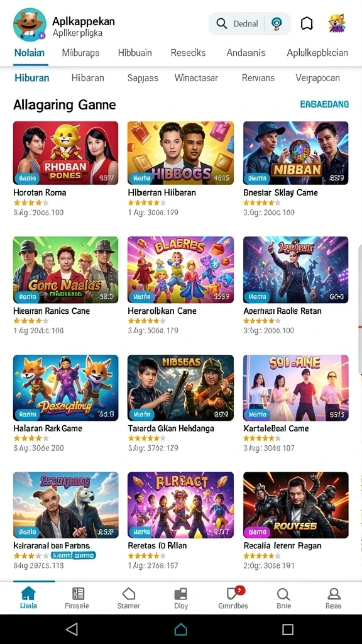Tap the blue label on Kalraranal ben Parbns

click(73, 556)
